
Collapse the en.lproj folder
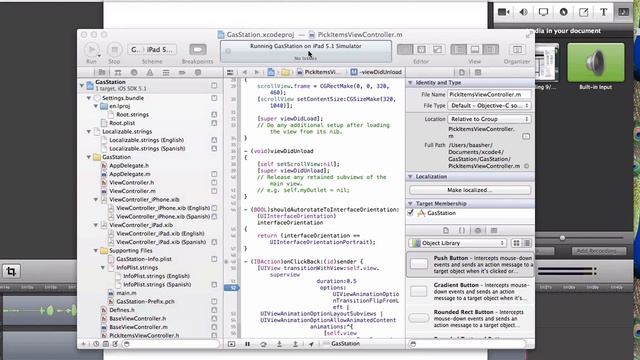coord(96,106)
